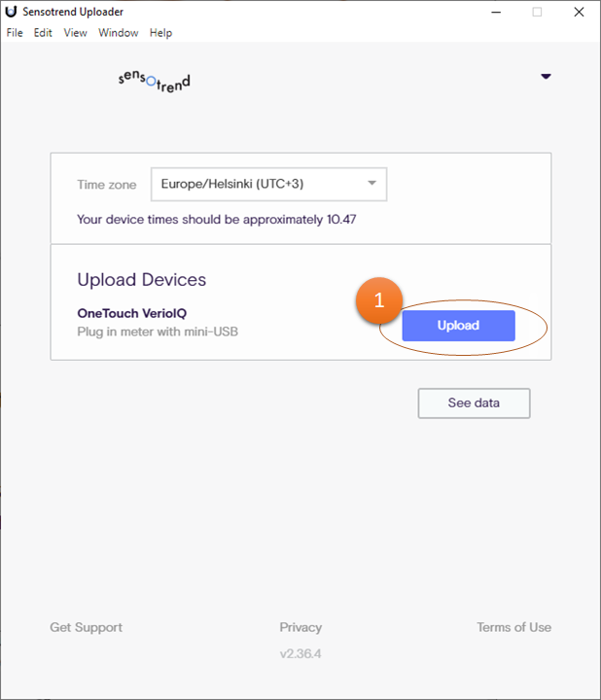This screenshot has height=700, width=601.
Task: Click the v2.36.4 version number
Action: click(x=300, y=653)
